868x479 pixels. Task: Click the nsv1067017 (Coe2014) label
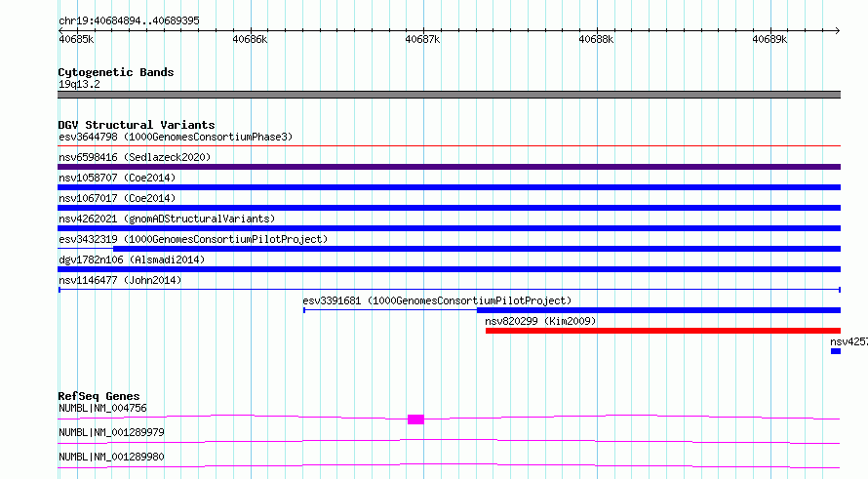tap(117, 198)
